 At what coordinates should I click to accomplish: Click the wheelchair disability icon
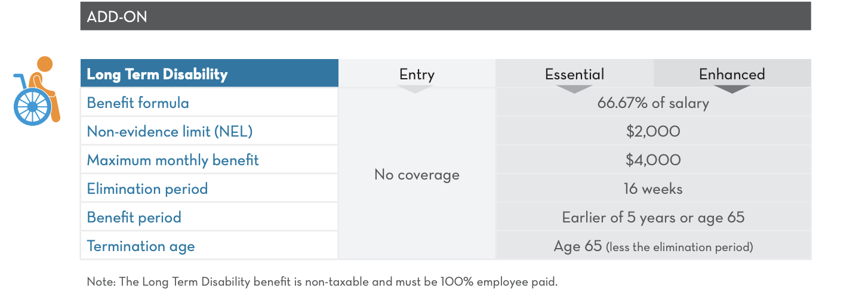(x=36, y=91)
